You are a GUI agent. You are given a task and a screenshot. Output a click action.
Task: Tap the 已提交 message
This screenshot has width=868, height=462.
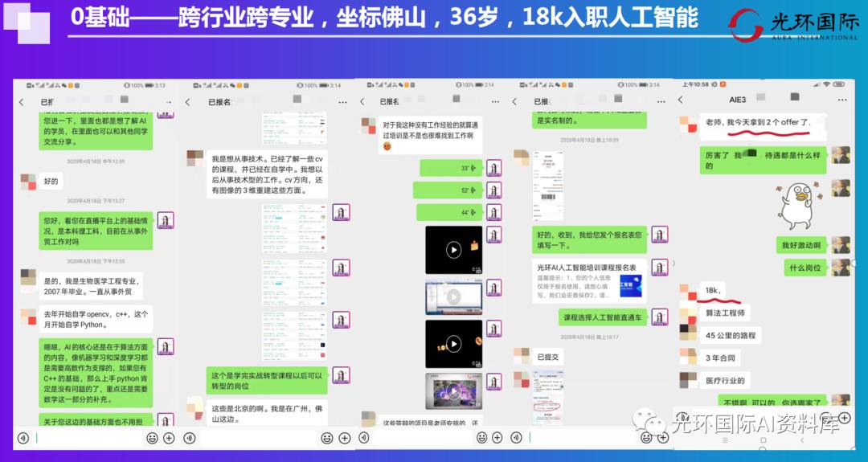[x=548, y=357]
